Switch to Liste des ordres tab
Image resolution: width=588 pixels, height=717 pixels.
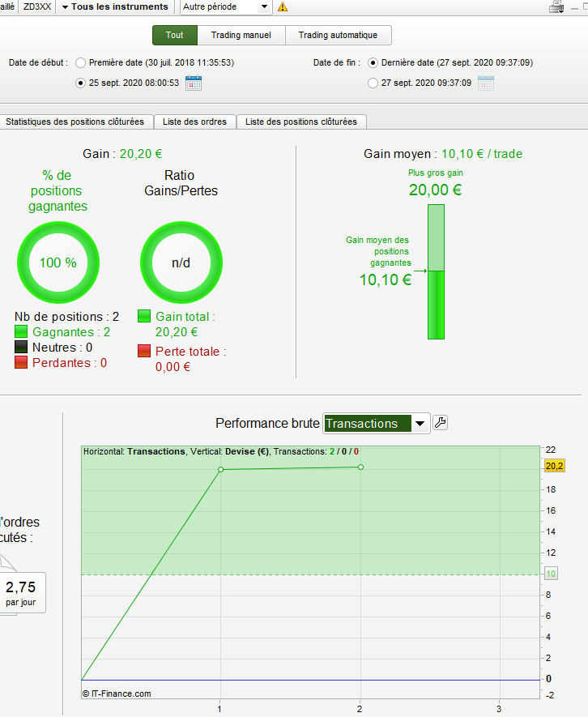(194, 122)
